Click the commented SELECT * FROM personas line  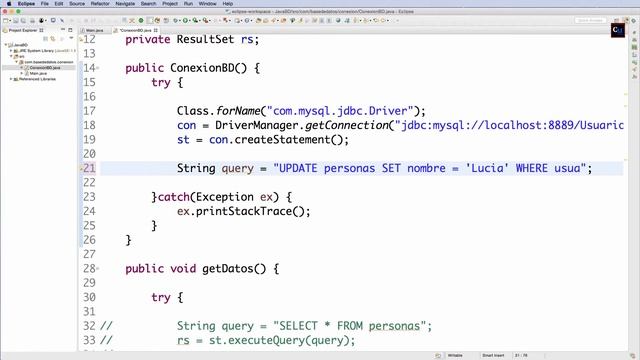[304, 326]
